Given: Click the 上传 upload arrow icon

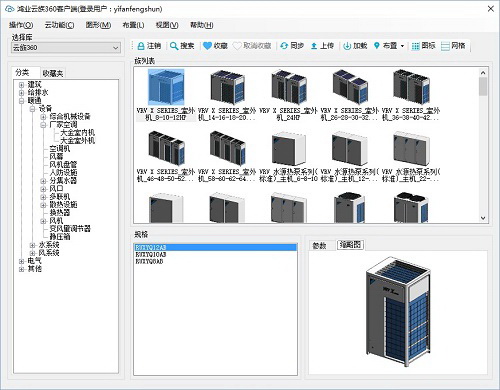Looking at the screenshot, I should pyautogui.click(x=314, y=46).
